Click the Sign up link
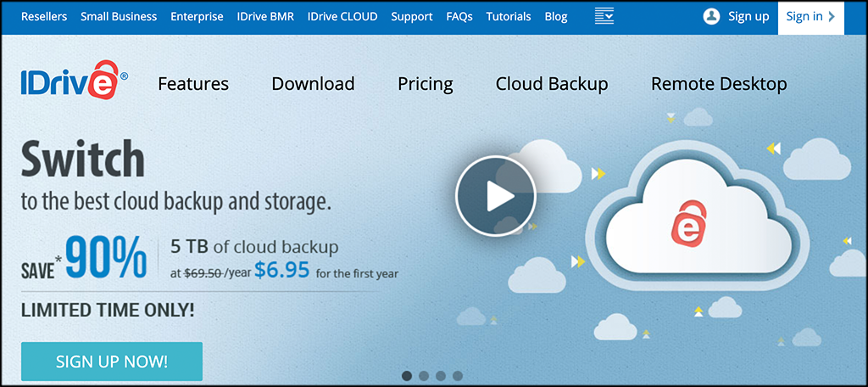Image resolution: width=868 pixels, height=387 pixels. point(748,16)
